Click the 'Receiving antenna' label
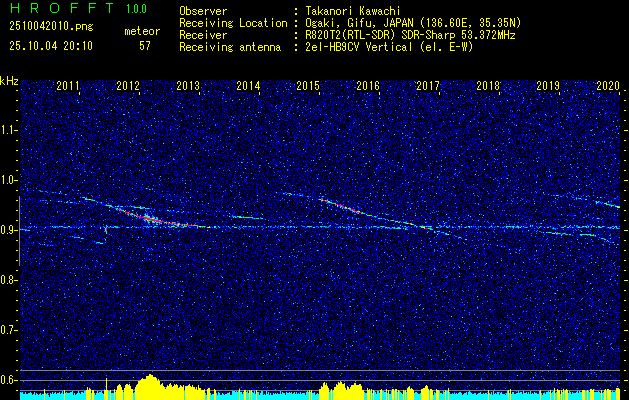Image resolution: width=629 pixels, height=400 pixels. click(230, 47)
